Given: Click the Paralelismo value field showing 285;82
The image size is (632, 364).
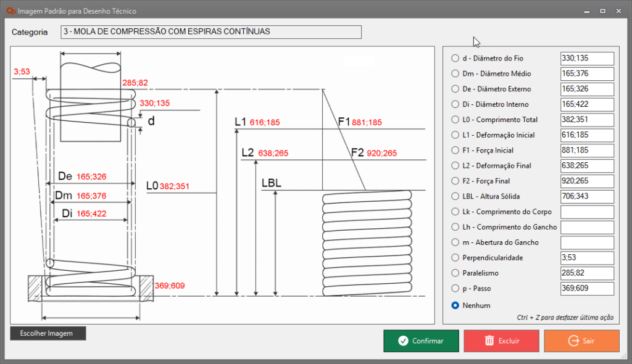Looking at the screenshot, I should [587, 273].
